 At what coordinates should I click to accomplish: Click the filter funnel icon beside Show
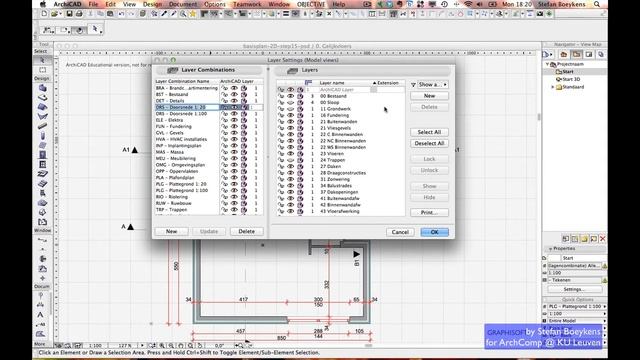pyautogui.click(x=413, y=84)
